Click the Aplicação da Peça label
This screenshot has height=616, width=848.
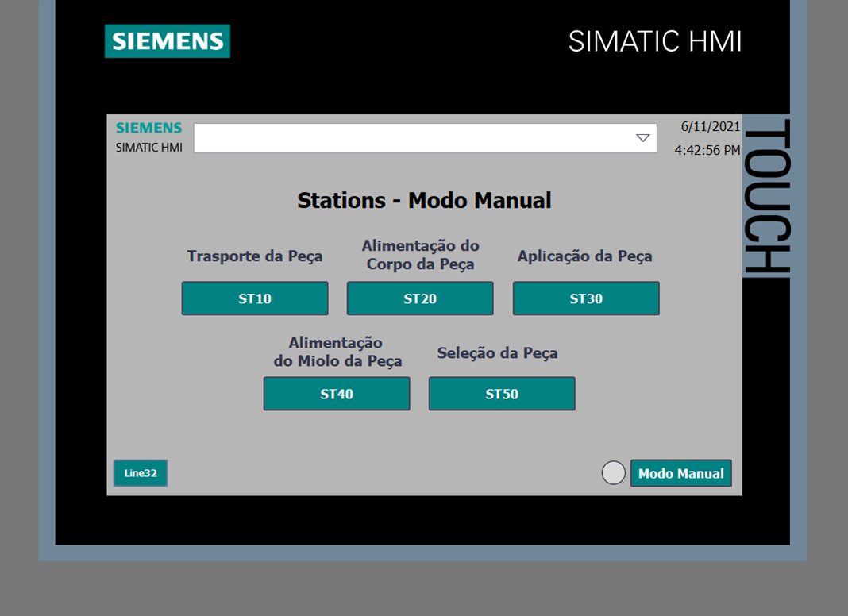(x=584, y=256)
